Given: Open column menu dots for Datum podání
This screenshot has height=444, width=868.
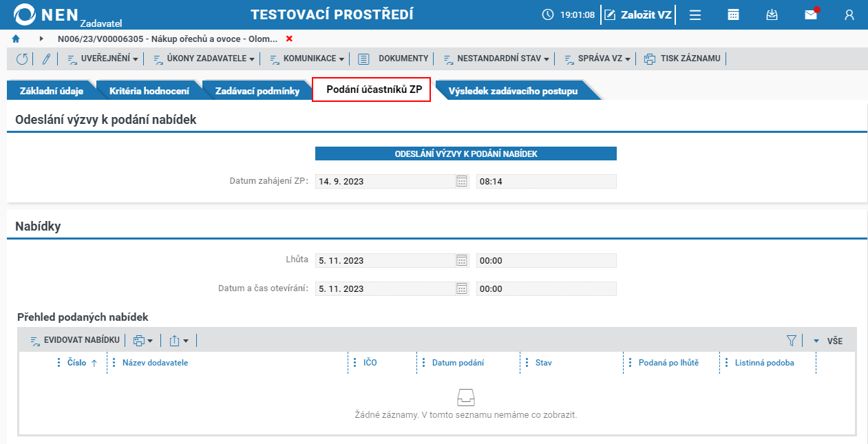Looking at the screenshot, I should point(423,363).
